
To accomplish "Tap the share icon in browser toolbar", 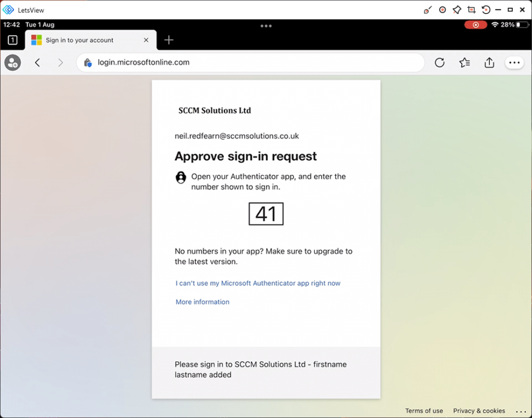I will pos(489,63).
